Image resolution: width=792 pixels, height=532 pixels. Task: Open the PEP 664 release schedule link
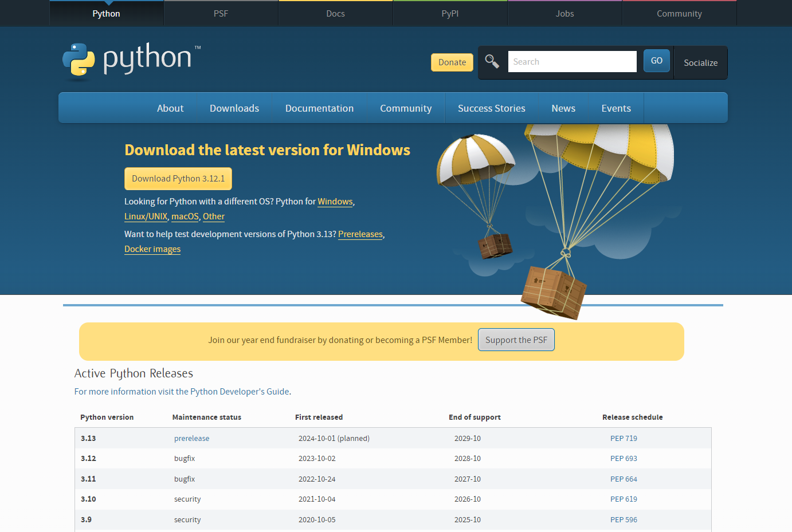click(x=624, y=479)
